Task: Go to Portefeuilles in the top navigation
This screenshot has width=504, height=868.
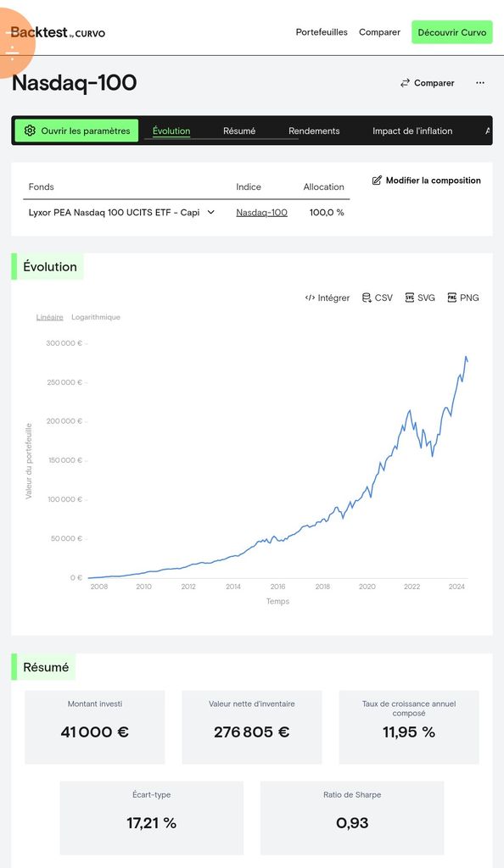Action: tap(322, 32)
